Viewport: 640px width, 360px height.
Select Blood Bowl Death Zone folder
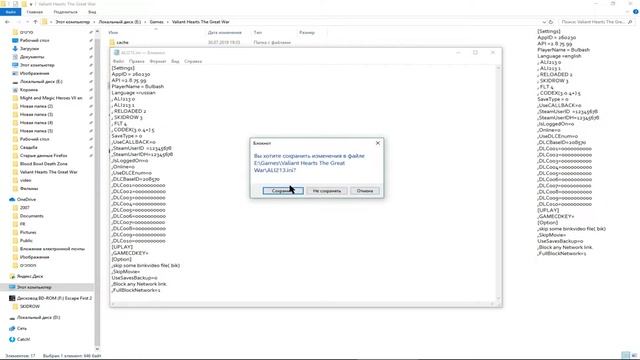click(43, 164)
